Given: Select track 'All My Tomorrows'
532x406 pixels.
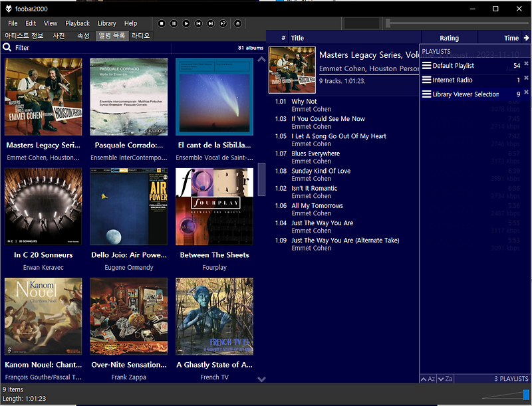Looking at the screenshot, I should click(343, 209).
